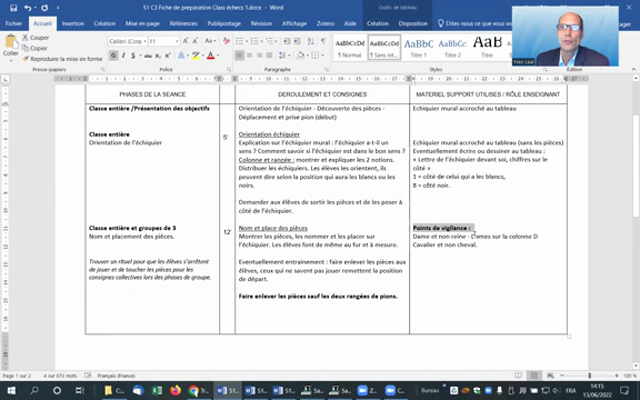Screen dimensions: 640x400
Task: Switch to the Insertion ribbon tab
Action: [73, 22]
